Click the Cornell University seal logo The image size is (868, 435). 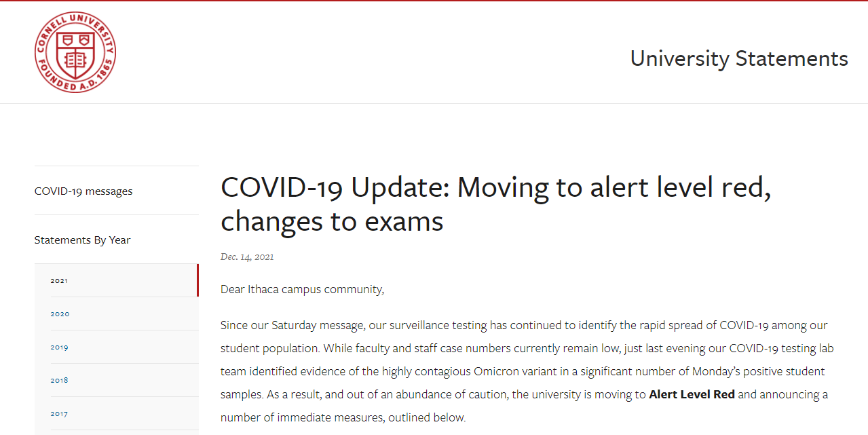(x=75, y=52)
